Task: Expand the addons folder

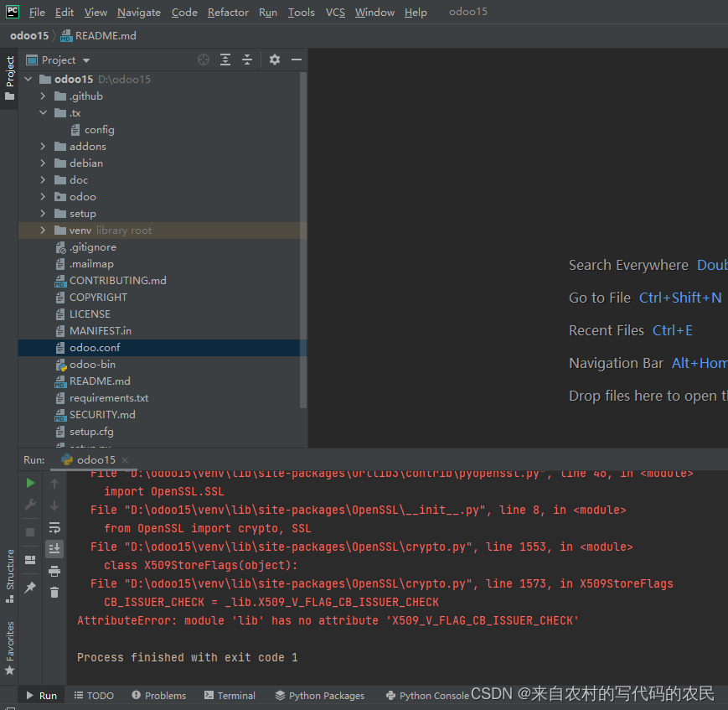Action: (43, 147)
